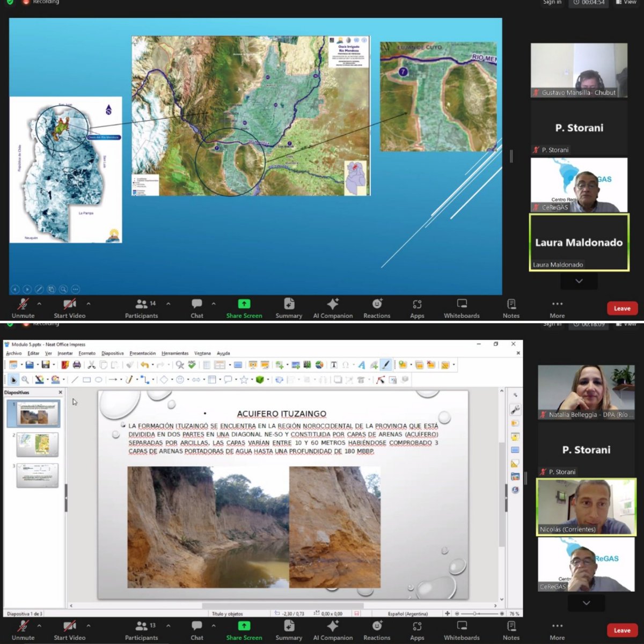644x644 pixels.
Task: Open Herramientas menu in Impress
Action: (x=175, y=353)
